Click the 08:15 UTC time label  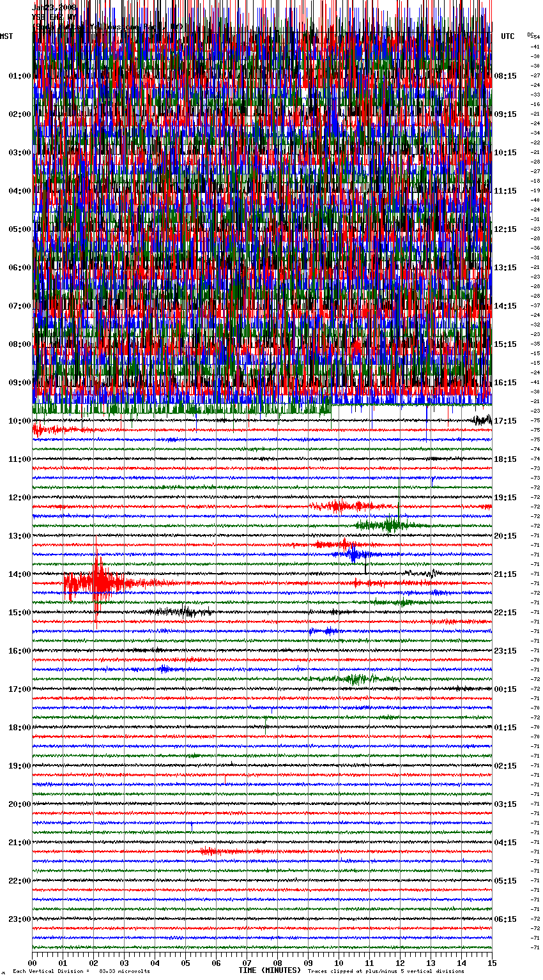tap(505, 76)
